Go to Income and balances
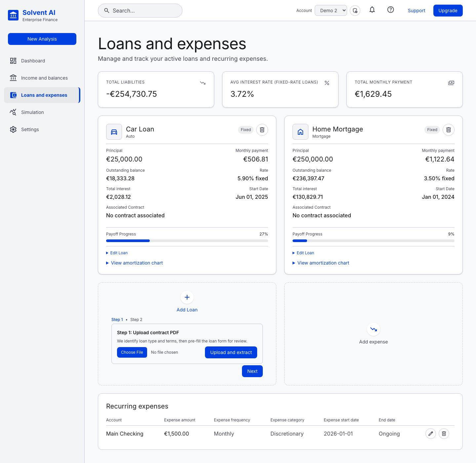Screen dimensions: 476x463 tap(42, 78)
